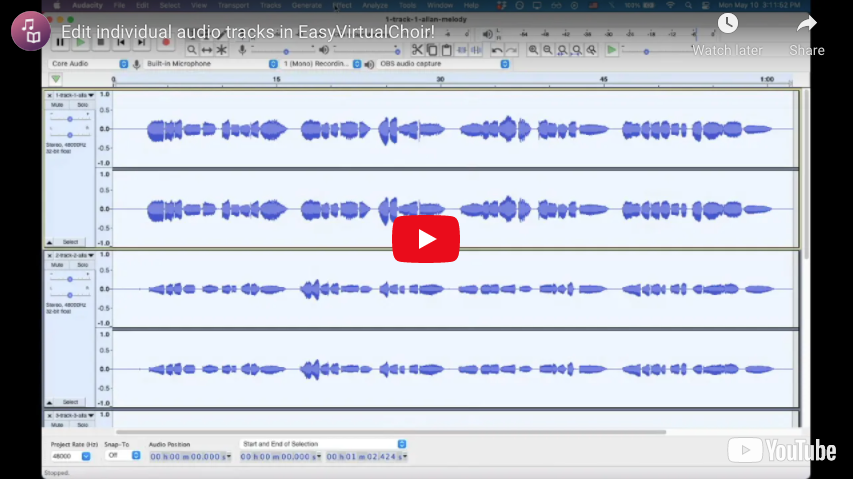Click the Share arrow icon

[x=807, y=23]
